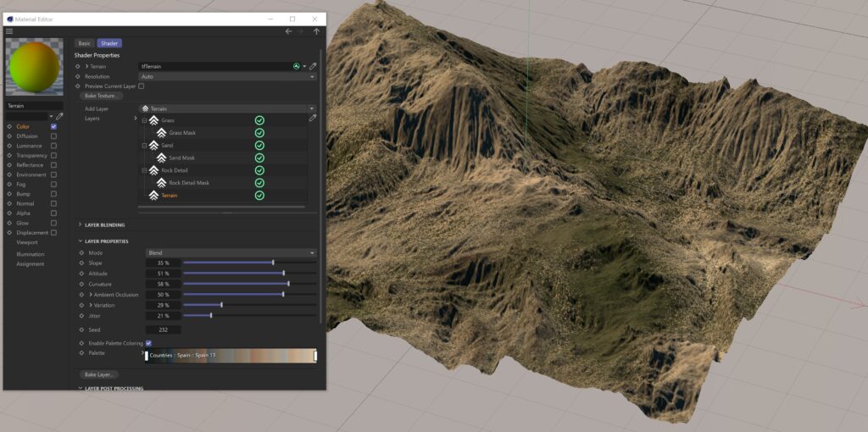Toggle visibility checkmark for Grass Mask
This screenshot has height=432, width=868.
(259, 133)
